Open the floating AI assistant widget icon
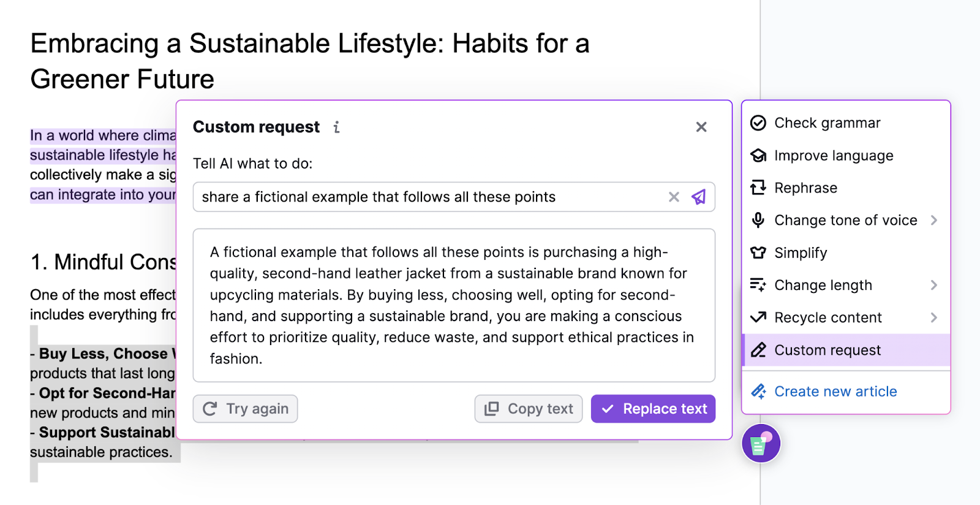980x505 pixels. coord(761,443)
